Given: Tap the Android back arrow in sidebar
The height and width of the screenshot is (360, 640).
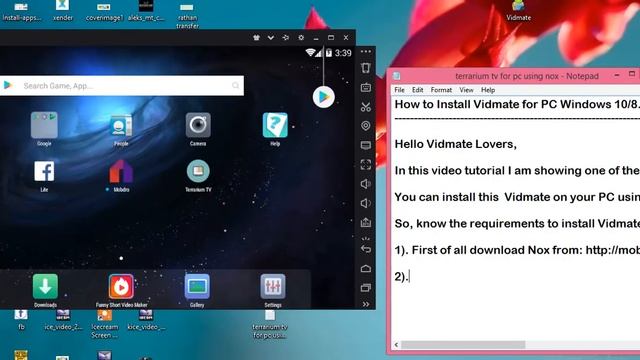Looking at the screenshot, I should coord(366,248).
